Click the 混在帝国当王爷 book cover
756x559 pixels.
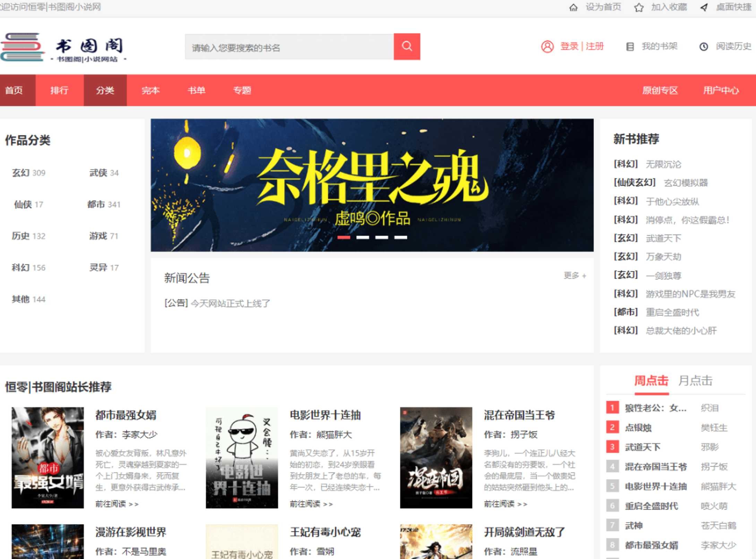pyautogui.click(x=436, y=458)
